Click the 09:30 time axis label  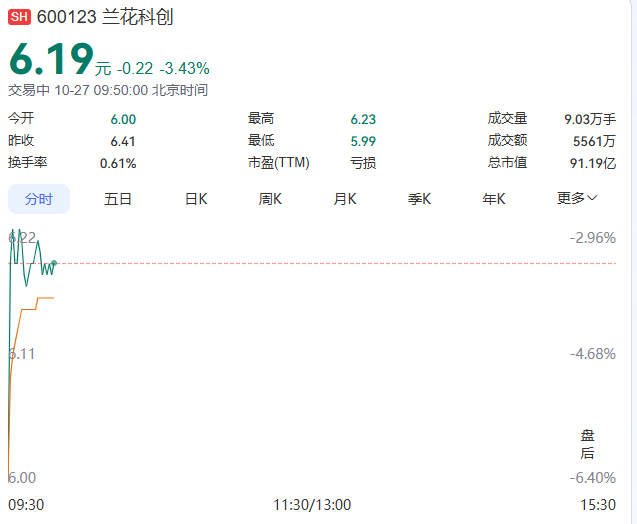(26, 505)
